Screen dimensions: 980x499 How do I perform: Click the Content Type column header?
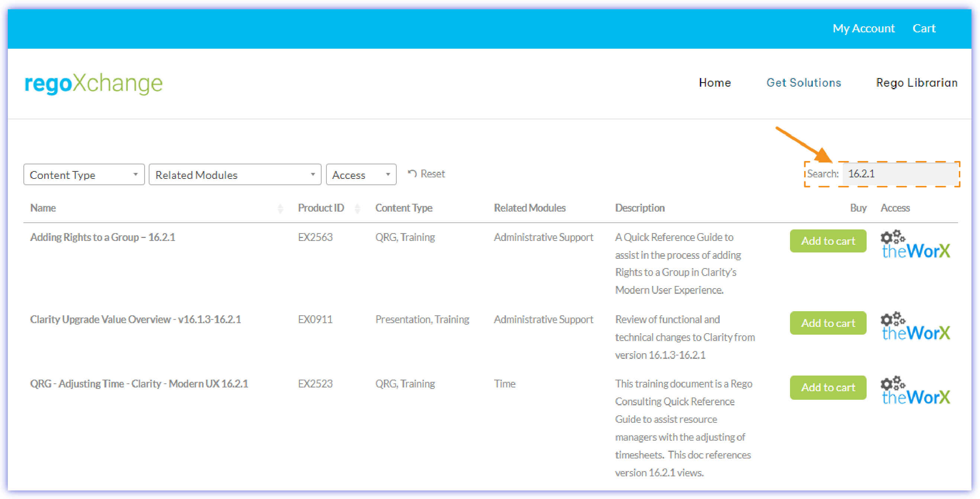tap(404, 208)
